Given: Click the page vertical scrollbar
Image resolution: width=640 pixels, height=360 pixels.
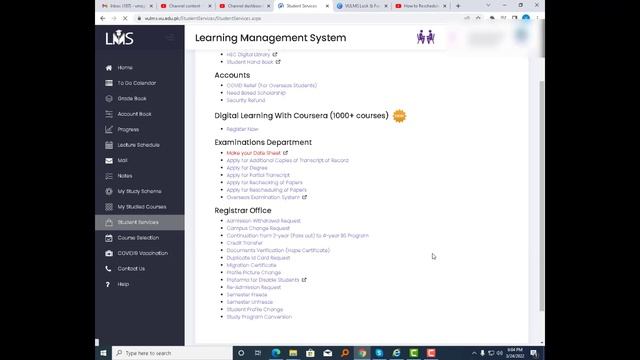Looking at the screenshot, I should 542,196.
